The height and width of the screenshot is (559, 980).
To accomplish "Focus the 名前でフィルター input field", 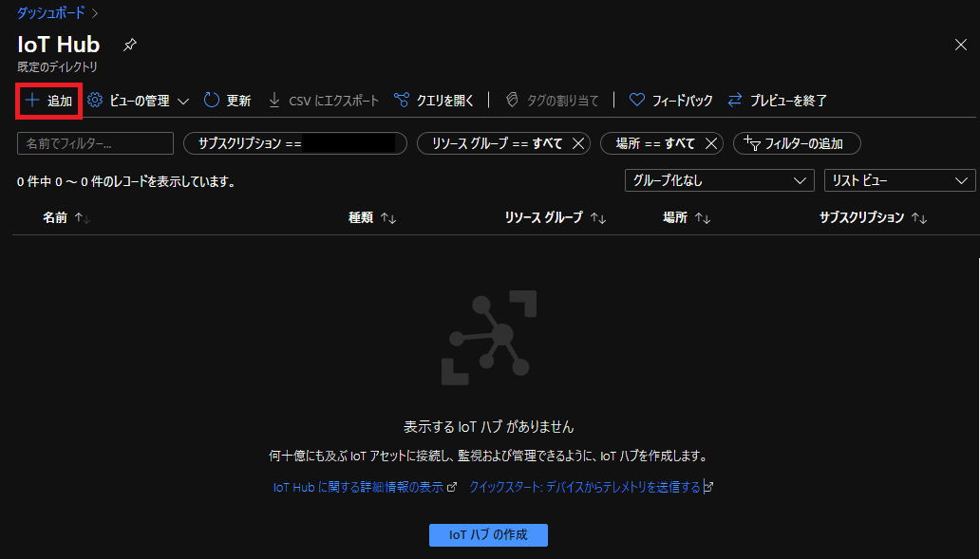I will (95, 143).
